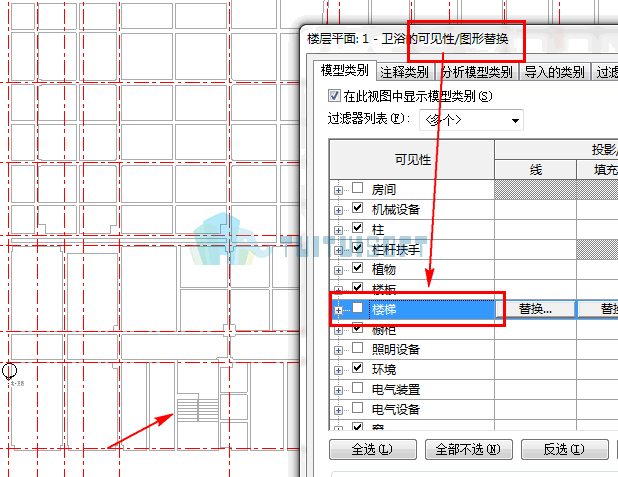Click the 全选 button

click(372, 449)
